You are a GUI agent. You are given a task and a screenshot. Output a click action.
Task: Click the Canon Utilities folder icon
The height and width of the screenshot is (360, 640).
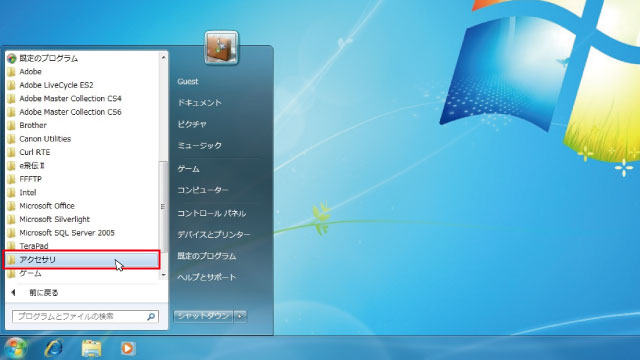[x=11, y=139]
